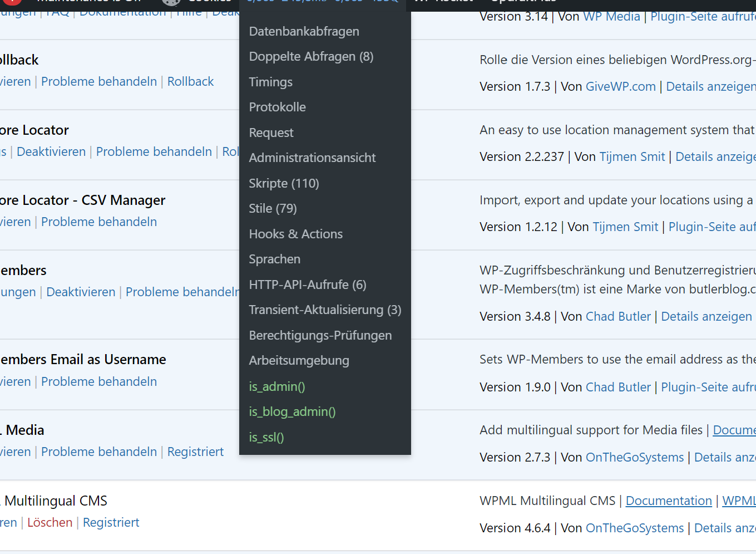
Task: Click 'Add multilingual support for Media files' text
Action: [x=591, y=430]
